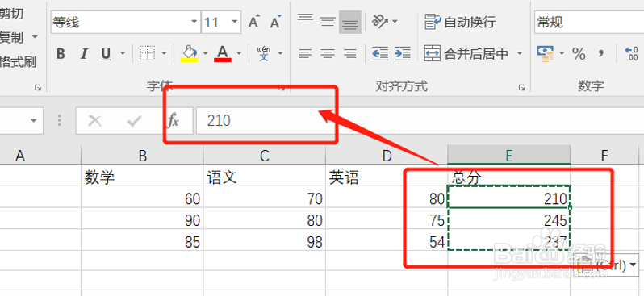Open name box dropdown
The width and height of the screenshot is (644, 296).
pyautogui.click(x=33, y=121)
